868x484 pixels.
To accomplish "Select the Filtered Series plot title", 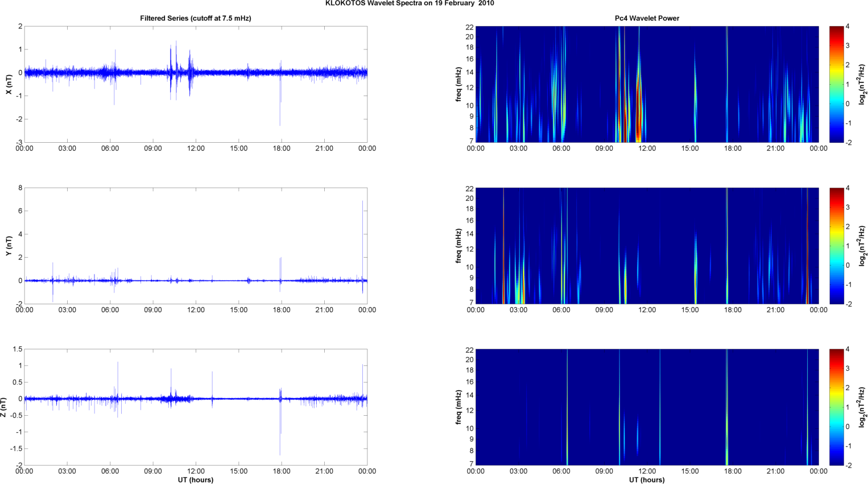I will pyautogui.click(x=195, y=18).
